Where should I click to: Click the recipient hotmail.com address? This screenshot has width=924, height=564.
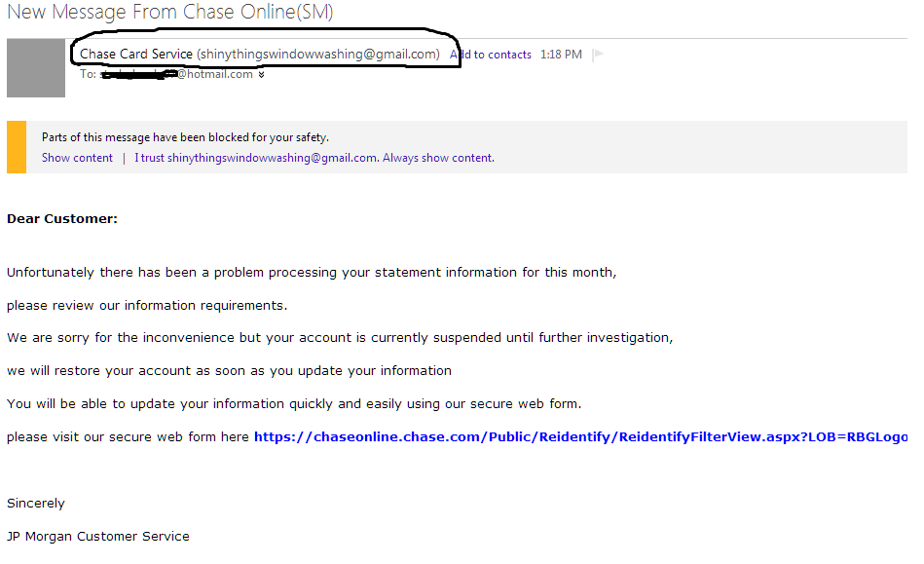pyautogui.click(x=177, y=74)
